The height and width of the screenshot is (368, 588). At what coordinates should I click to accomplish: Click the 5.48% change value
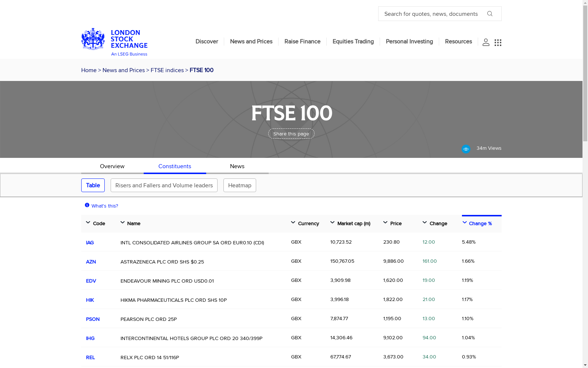coord(469,242)
